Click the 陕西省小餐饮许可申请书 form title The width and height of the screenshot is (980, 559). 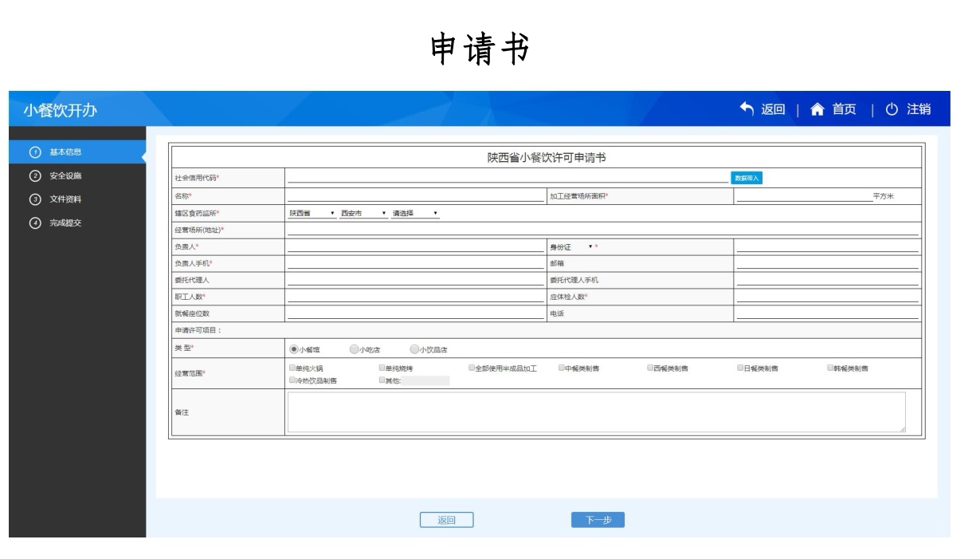[x=547, y=157]
